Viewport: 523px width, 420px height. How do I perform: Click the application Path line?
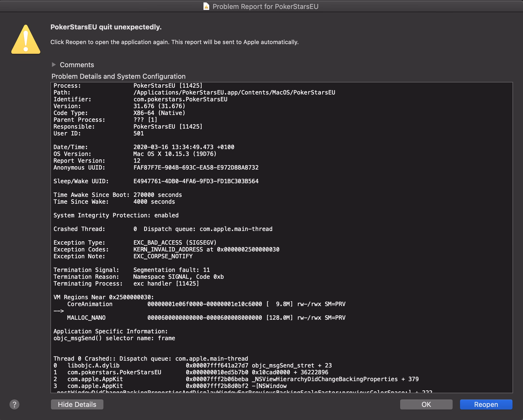coord(194,92)
